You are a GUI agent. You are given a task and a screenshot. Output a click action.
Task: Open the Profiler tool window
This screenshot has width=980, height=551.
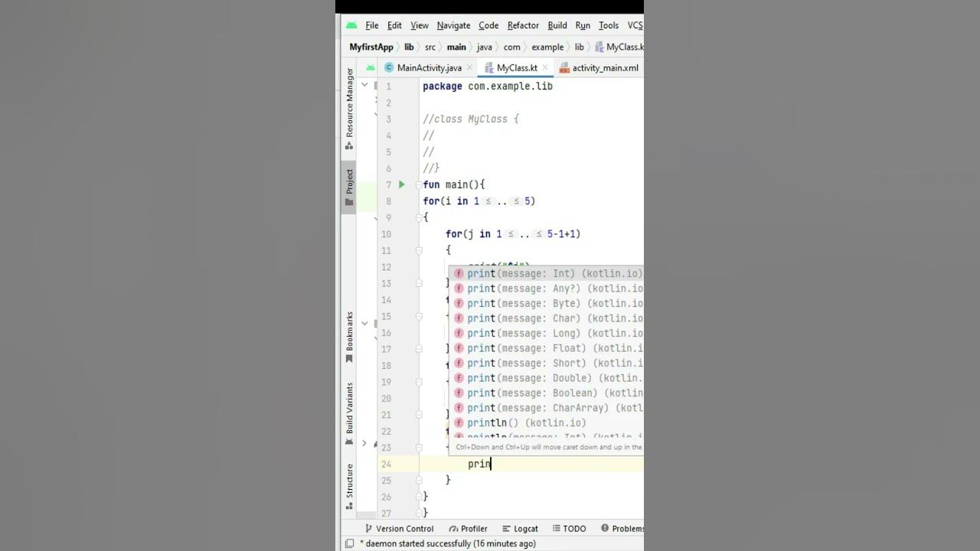(468, 529)
